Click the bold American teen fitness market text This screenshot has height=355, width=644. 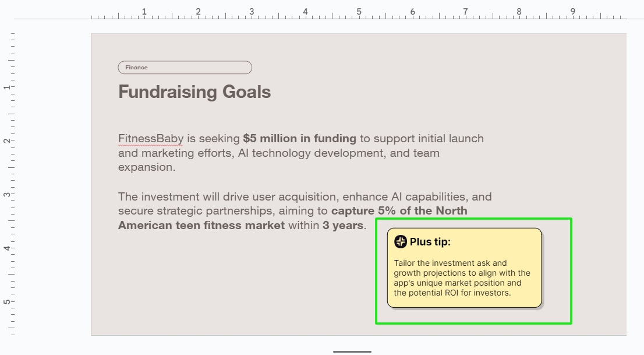coord(201,226)
